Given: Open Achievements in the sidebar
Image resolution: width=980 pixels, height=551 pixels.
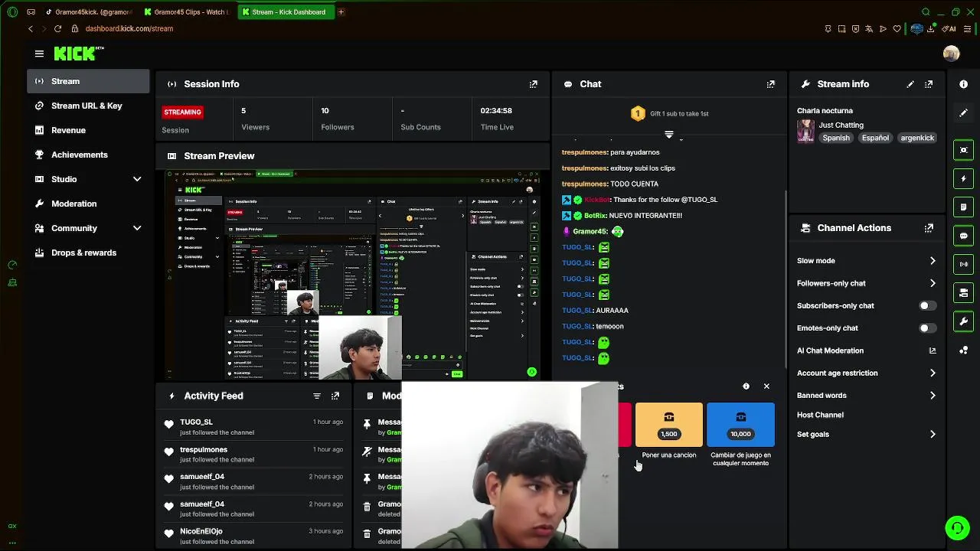Looking at the screenshot, I should 88,155.
